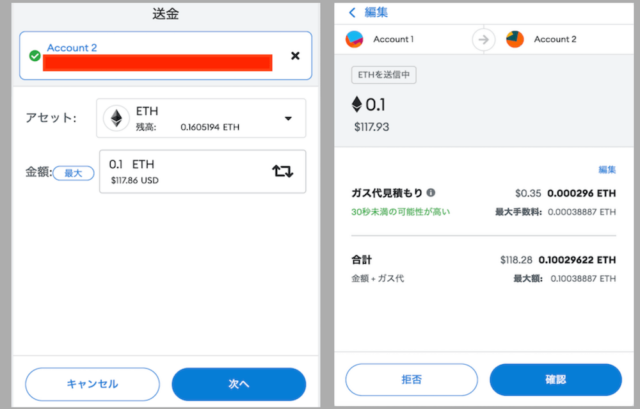Screen dimensions: 640x409
Task: Click the Account 1 avatar icon
Action: 354,39
